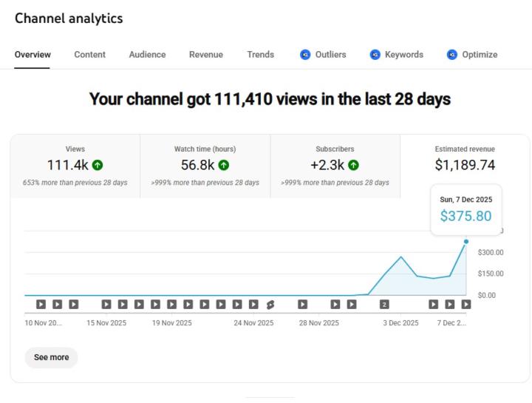Click the chart data point for 7 Dec
The height and width of the screenshot is (403, 532).
pos(466,241)
